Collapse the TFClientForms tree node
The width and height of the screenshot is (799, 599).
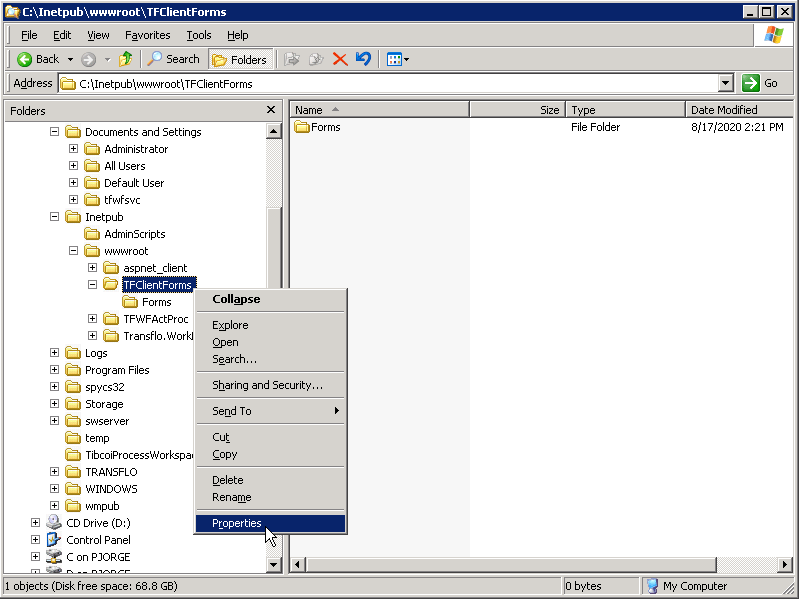pyautogui.click(x=92, y=285)
